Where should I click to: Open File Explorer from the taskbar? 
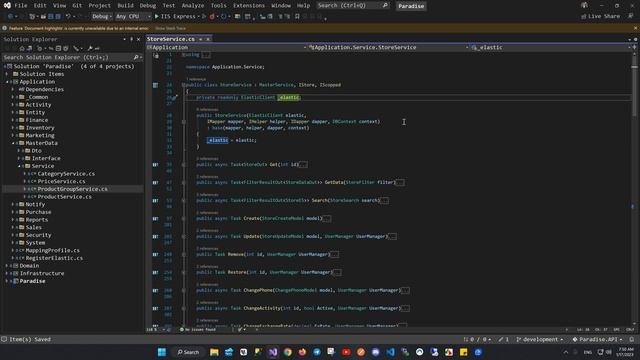tap(214, 352)
